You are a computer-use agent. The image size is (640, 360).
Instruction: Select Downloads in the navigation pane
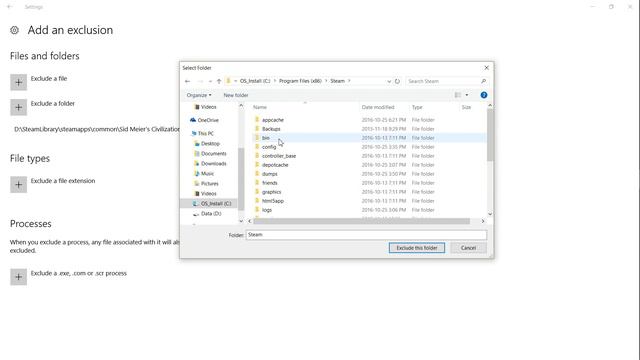213,164
